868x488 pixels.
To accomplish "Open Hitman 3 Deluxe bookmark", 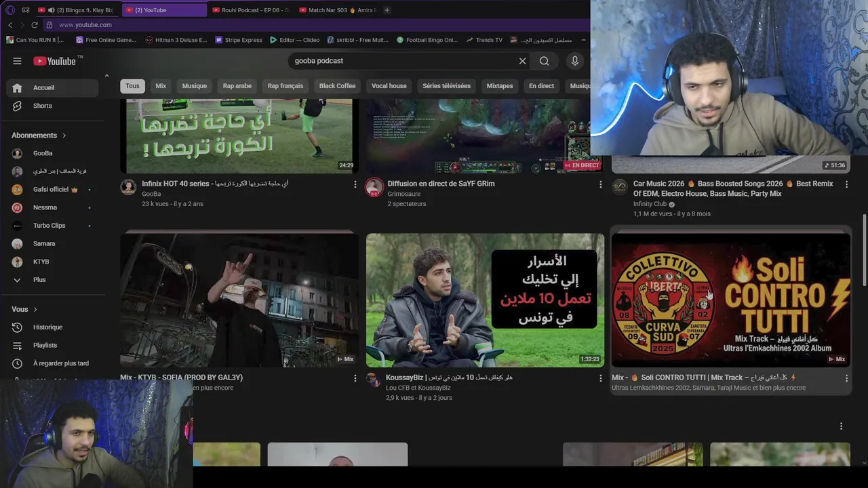I will (x=176, y=40).
